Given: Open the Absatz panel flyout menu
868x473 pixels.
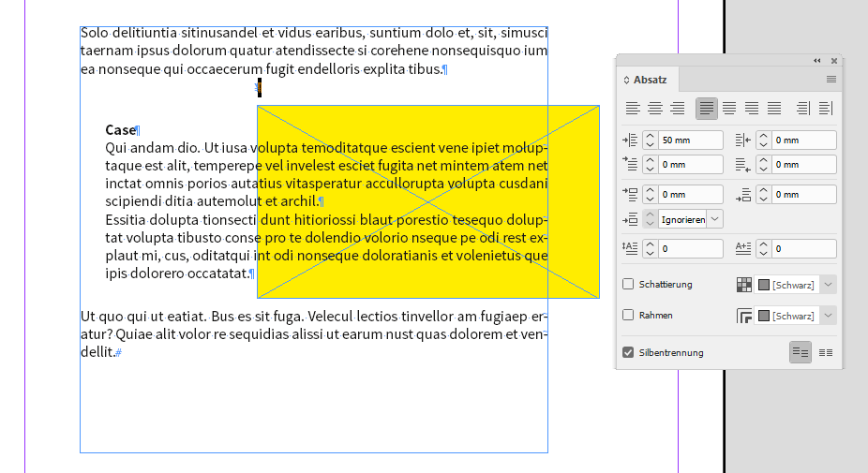Looking at the screenshot, I should 831,79.
